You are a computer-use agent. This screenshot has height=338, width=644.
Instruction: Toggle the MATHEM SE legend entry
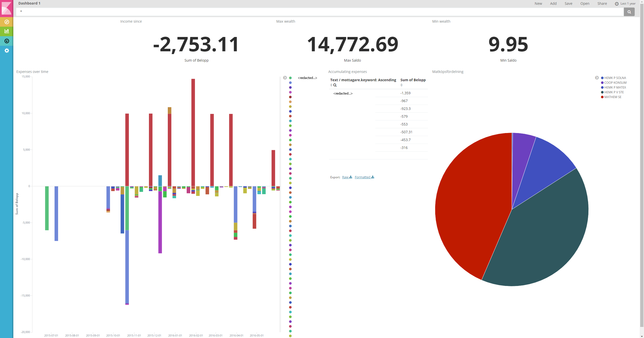pos(613,97)
